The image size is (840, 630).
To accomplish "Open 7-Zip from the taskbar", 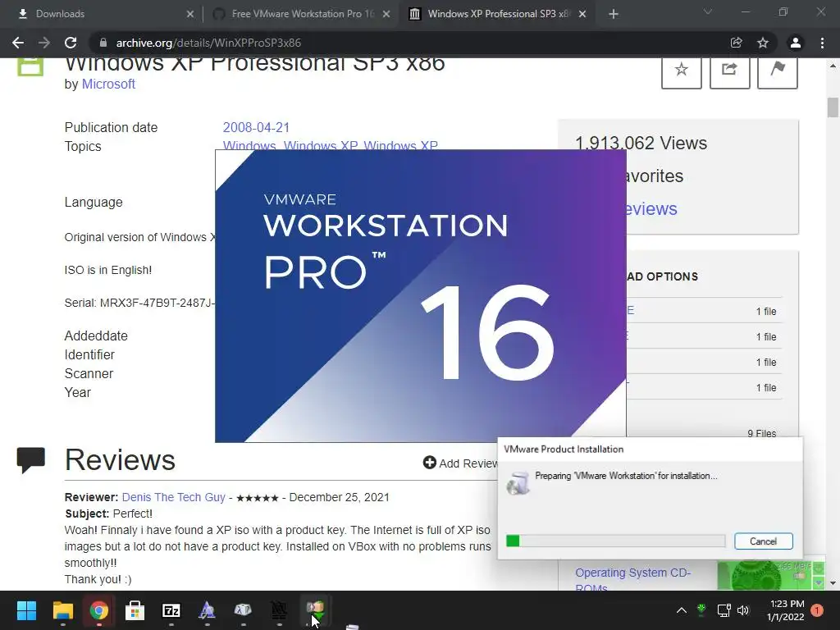I will tap(171, 610).
